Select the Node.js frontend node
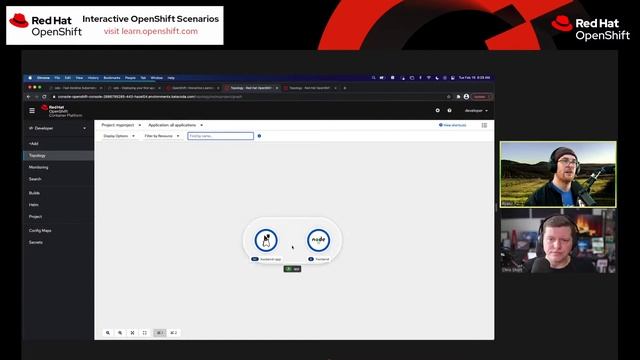640x360 pixels. click(x=318, y=240)
